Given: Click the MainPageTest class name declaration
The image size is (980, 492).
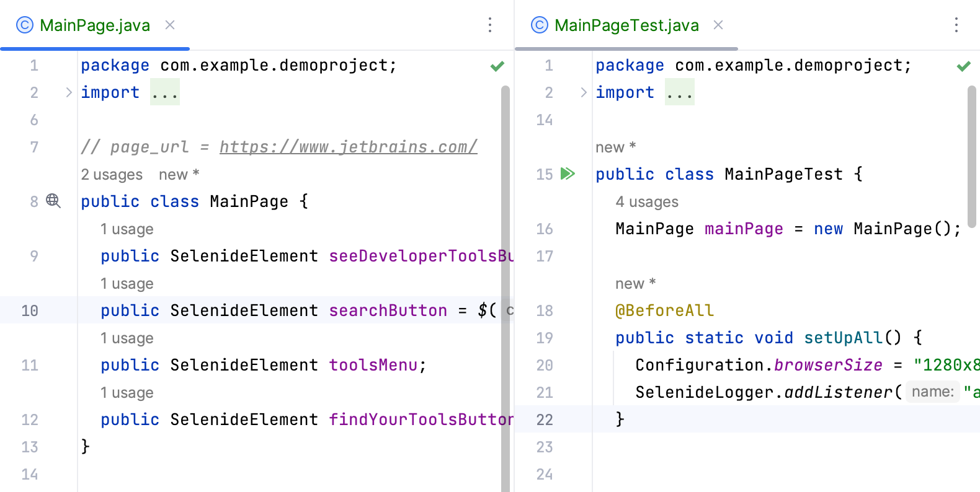Looking at the screenshot, I should click(784, 174).
